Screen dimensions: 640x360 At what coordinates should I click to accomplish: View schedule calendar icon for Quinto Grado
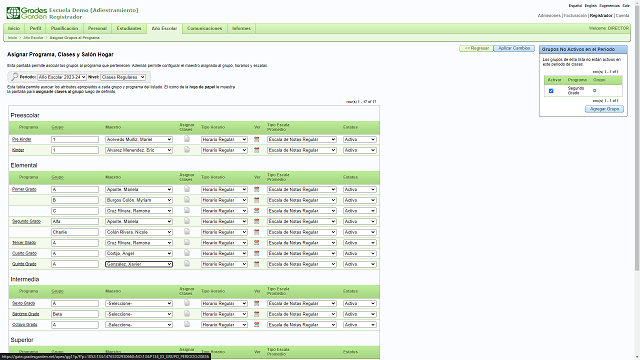pos(256,264)
